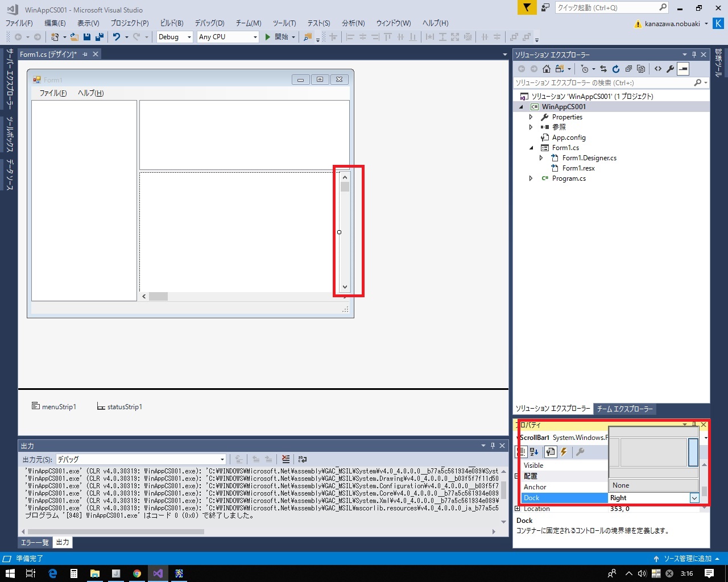Choose the right dock region in Dock editor
The image size is (728, 582).
693,452
